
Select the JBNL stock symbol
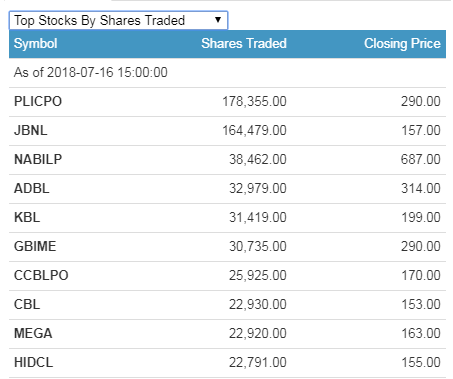31,130
